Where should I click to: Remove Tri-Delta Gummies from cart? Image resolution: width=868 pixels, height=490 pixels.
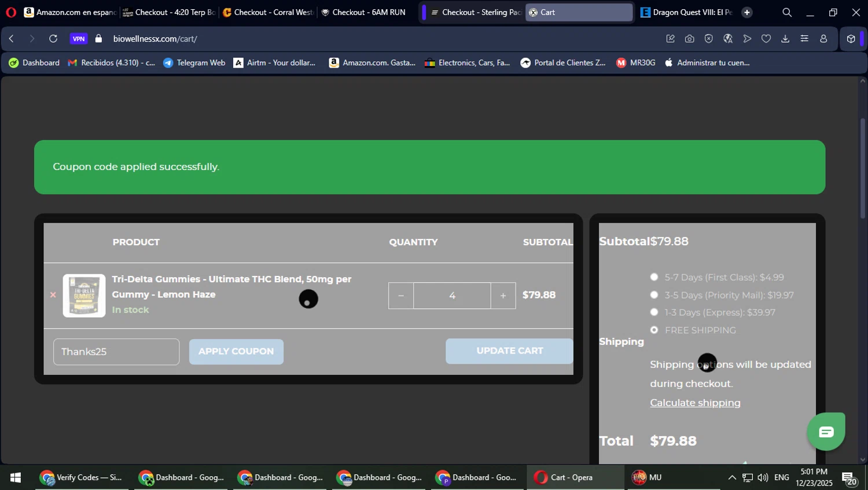[53, 295]
